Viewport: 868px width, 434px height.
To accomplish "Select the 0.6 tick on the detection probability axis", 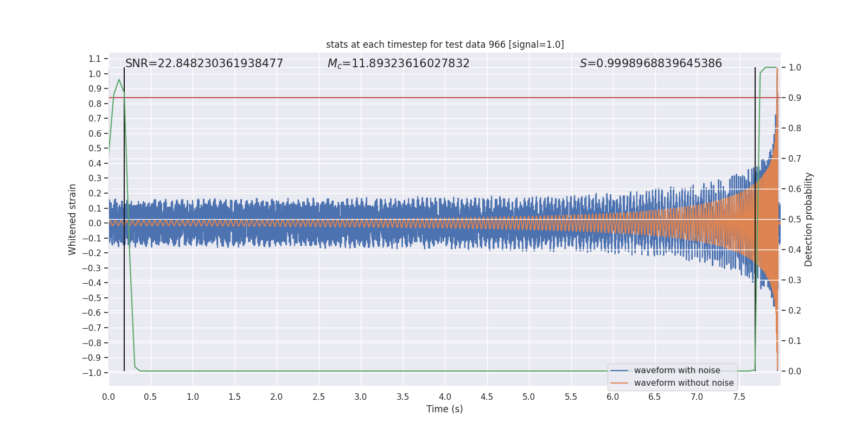I will pos(795,189).
